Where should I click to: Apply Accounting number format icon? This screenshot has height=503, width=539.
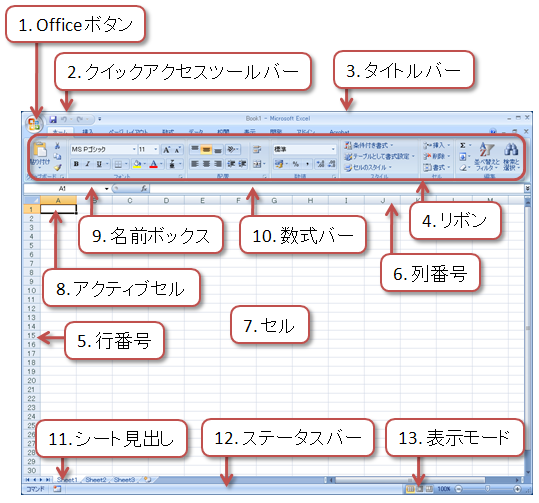280,164
